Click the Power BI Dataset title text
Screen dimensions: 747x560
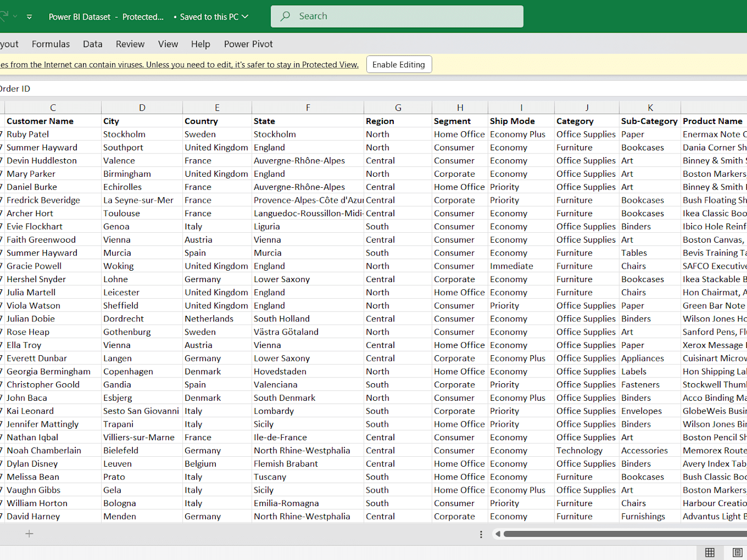[x=80, y=17]
